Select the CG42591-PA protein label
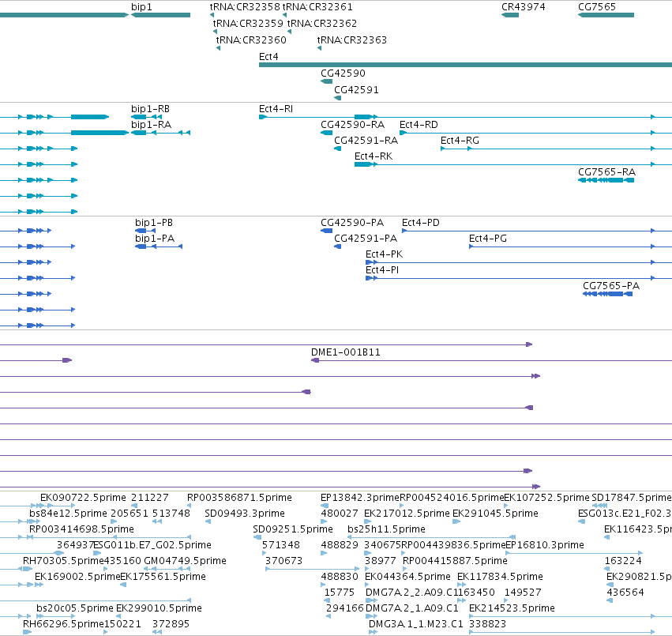This screenshot has height=636, width=672. 366,239
